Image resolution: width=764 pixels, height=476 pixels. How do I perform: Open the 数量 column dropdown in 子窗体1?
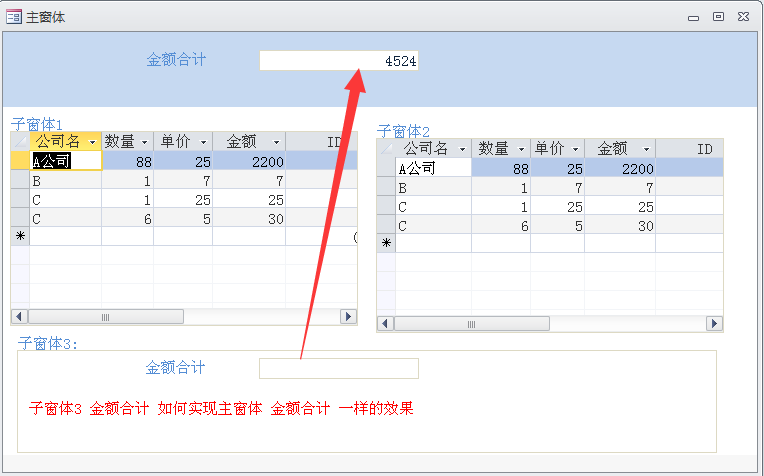pyautogui.click(x=144, y=142)
